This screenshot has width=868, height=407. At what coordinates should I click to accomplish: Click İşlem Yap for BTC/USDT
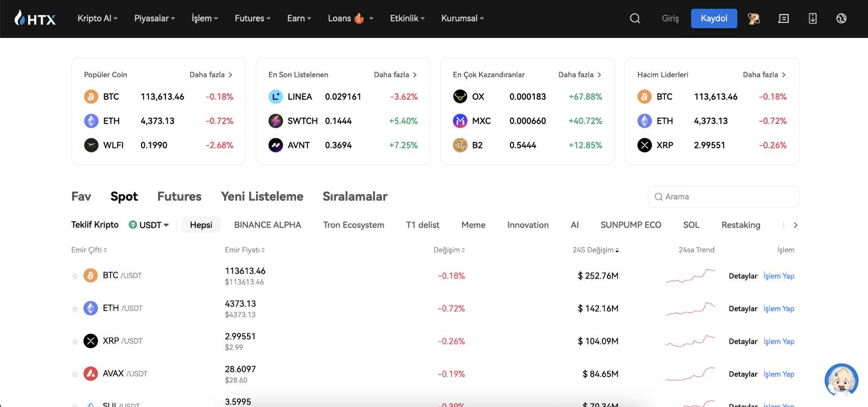point(779,276)
